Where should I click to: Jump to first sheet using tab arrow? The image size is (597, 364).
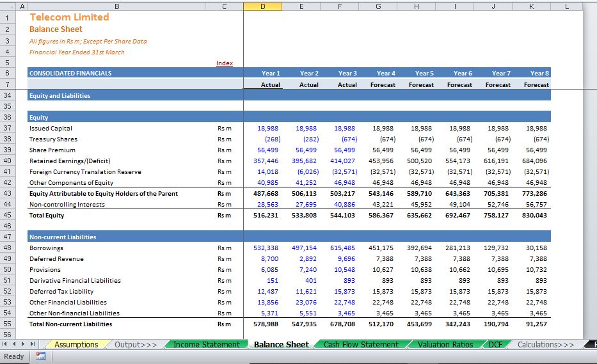[x=5, y=344]
